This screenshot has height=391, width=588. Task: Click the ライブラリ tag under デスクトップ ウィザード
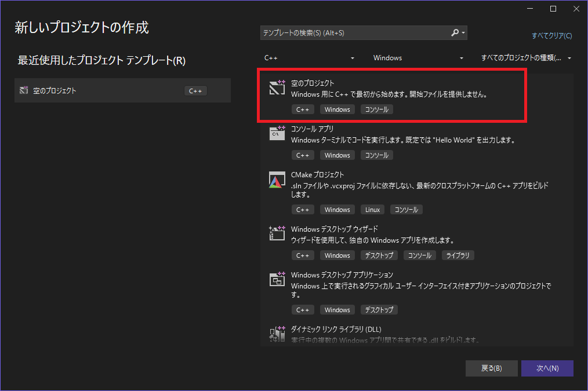click(x=458, y=255)
